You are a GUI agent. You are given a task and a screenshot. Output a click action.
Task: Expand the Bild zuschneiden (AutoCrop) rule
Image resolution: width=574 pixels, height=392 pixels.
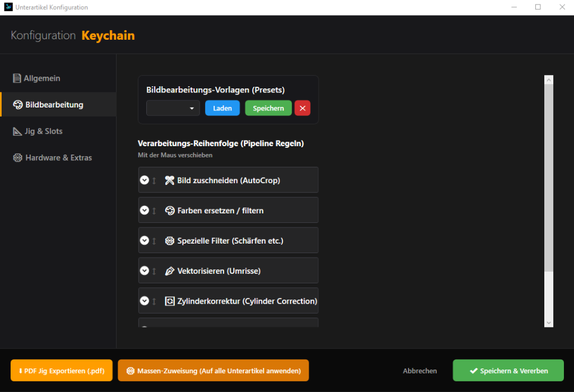coord(145,180)
